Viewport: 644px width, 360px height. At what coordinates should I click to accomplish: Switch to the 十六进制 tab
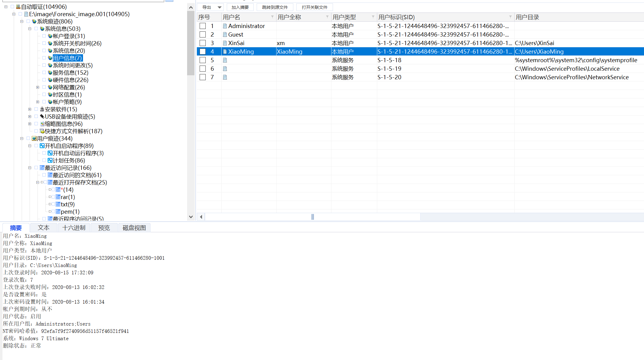(x=74, y=228)
